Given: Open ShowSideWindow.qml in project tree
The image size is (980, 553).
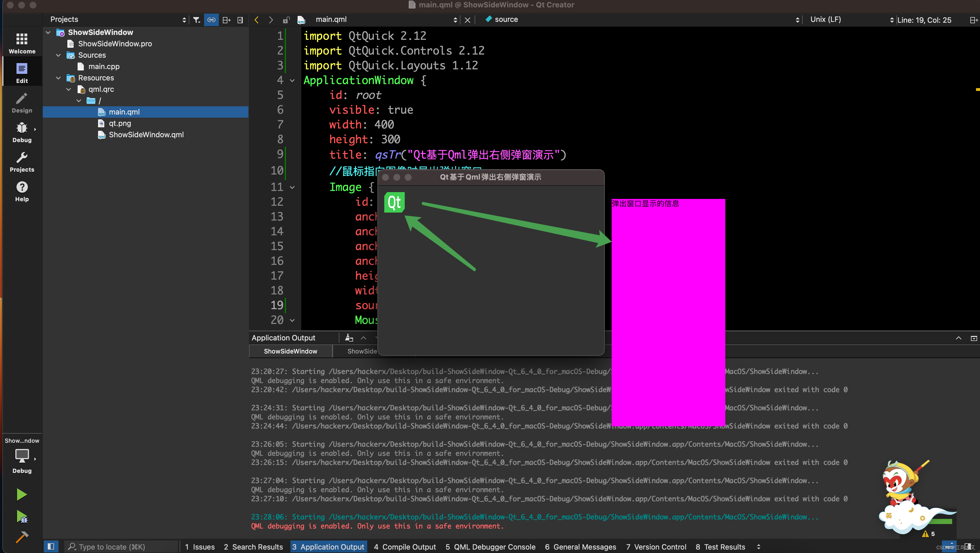Looking at the screenshot, I should click(x=146, y=135).
